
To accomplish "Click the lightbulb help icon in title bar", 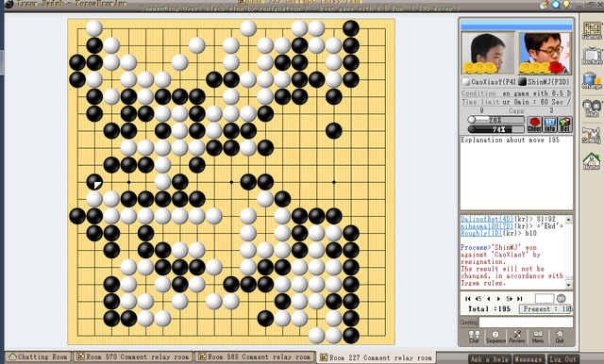I will tap(567, 5).
